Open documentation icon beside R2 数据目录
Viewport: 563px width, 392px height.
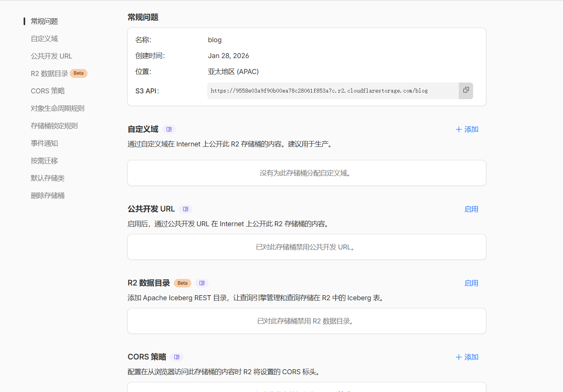tap(202, 283)
